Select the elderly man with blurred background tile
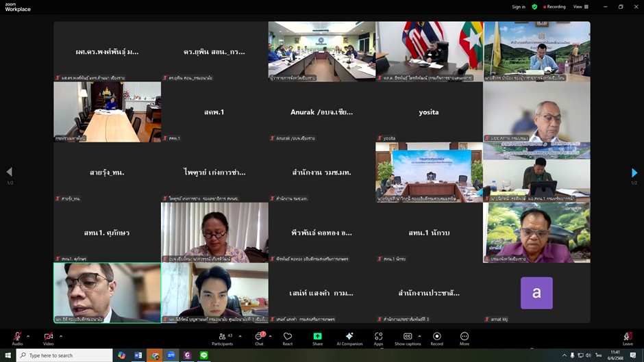Screen dimensions: 644x362 point(537,112)
